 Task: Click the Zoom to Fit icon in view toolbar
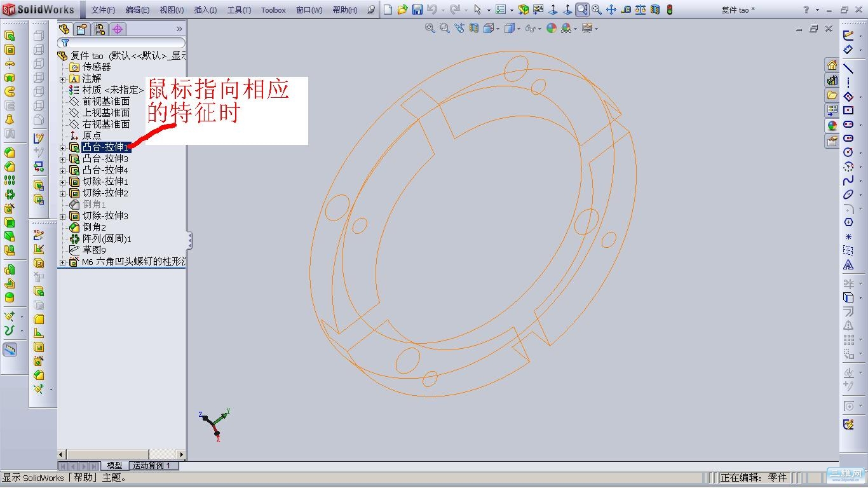click(x=430, y=28)
